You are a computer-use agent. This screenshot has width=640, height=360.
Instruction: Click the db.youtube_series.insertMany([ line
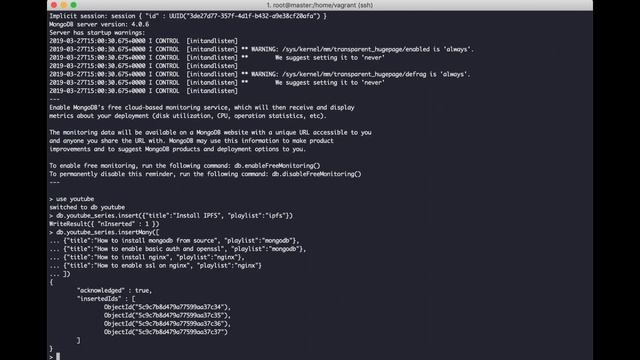point(104,232)
